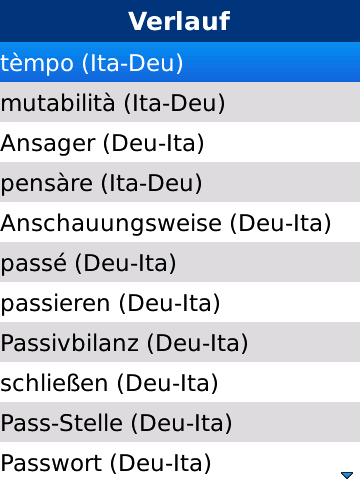Open the Pass-Stelle (Deu-Ita) item
The width and height of the screenshot is (360, 480).
[x=180, y=422]
